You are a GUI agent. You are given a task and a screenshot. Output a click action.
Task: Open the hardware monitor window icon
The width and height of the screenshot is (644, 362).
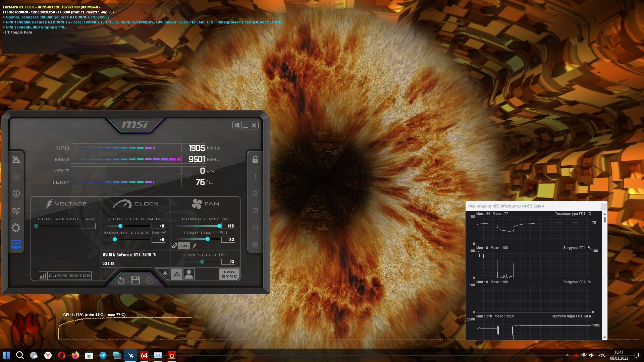click(16, 245)
